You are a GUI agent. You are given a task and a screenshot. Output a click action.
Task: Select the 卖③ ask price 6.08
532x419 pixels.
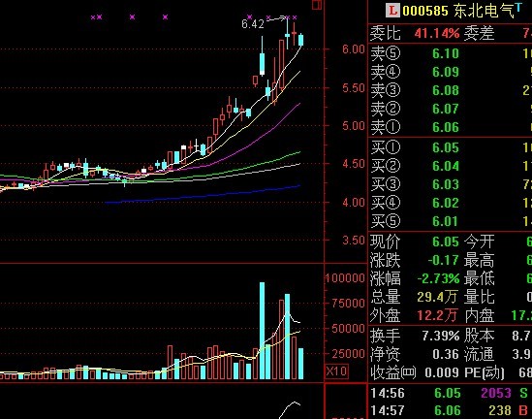446,90
